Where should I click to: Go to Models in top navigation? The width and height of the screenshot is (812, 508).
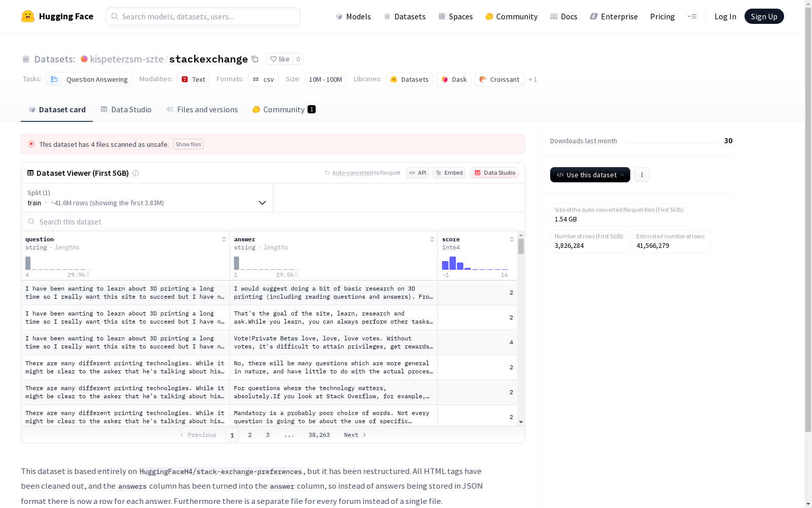tap(353, 16)
